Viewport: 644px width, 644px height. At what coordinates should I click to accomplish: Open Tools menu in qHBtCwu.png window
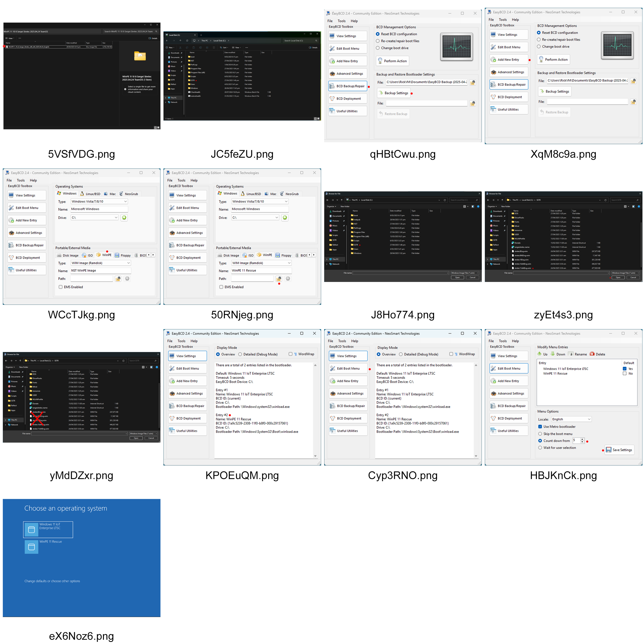(x=342, y=21)
